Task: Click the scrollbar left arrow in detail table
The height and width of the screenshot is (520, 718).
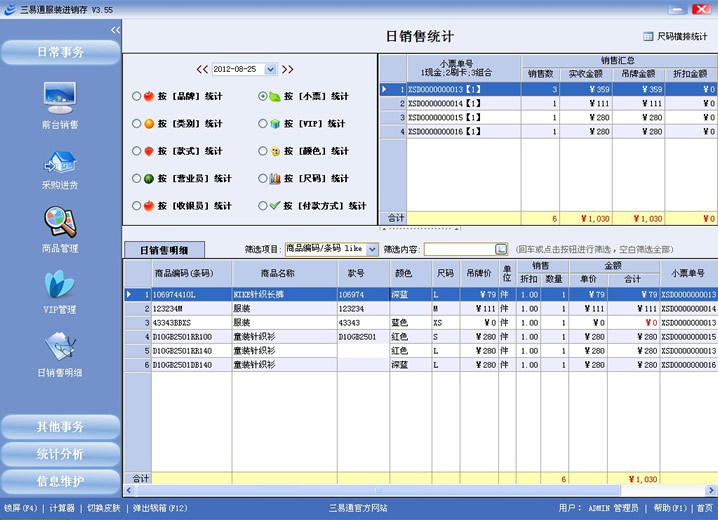Action: click(x=129, y=490)
